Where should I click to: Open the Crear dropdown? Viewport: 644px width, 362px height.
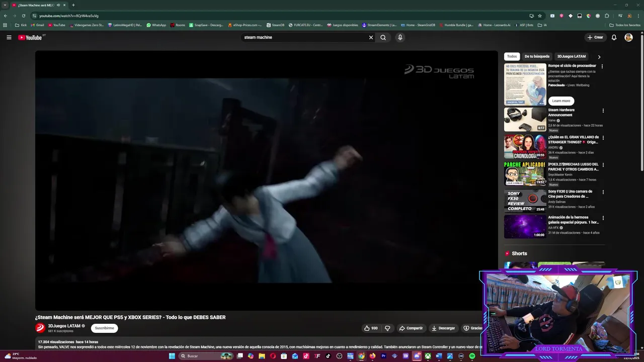(595, 37)
